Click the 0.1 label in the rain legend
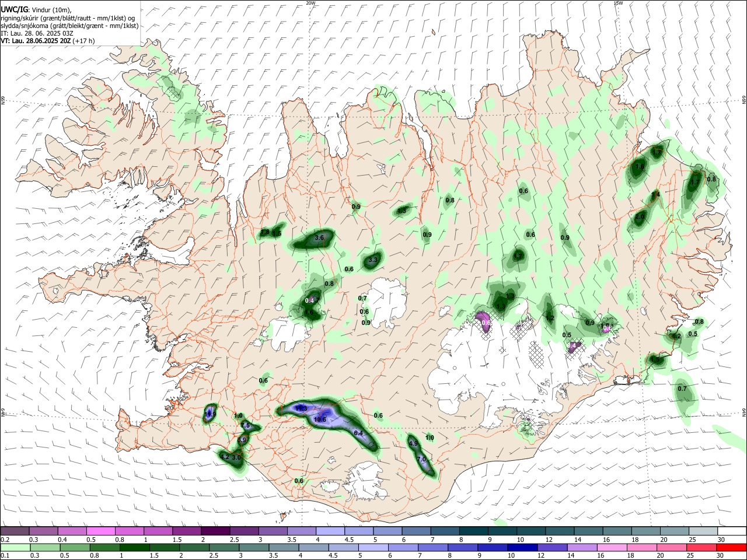 point(5,556)
